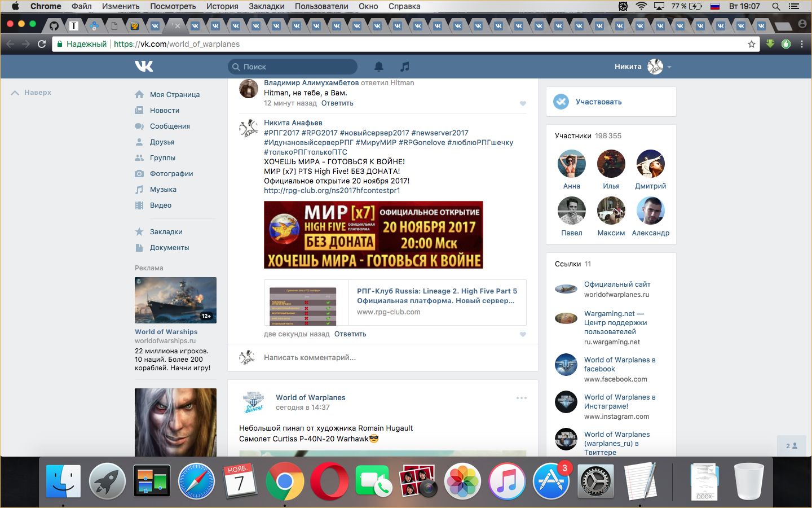Open member Анна's avatar

pos(572,164)
